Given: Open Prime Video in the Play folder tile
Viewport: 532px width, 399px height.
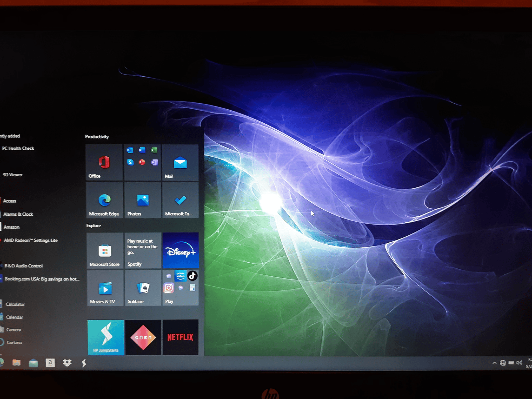Looking at the screenshot, I should 180,276.
